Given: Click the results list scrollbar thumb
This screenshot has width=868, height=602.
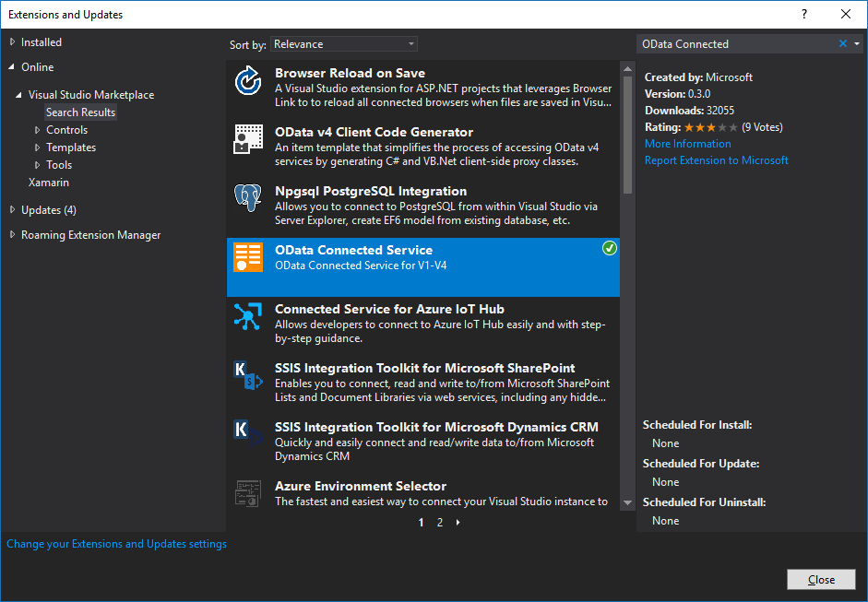Looking at the screenshot, I should click(x=627, y=135).
